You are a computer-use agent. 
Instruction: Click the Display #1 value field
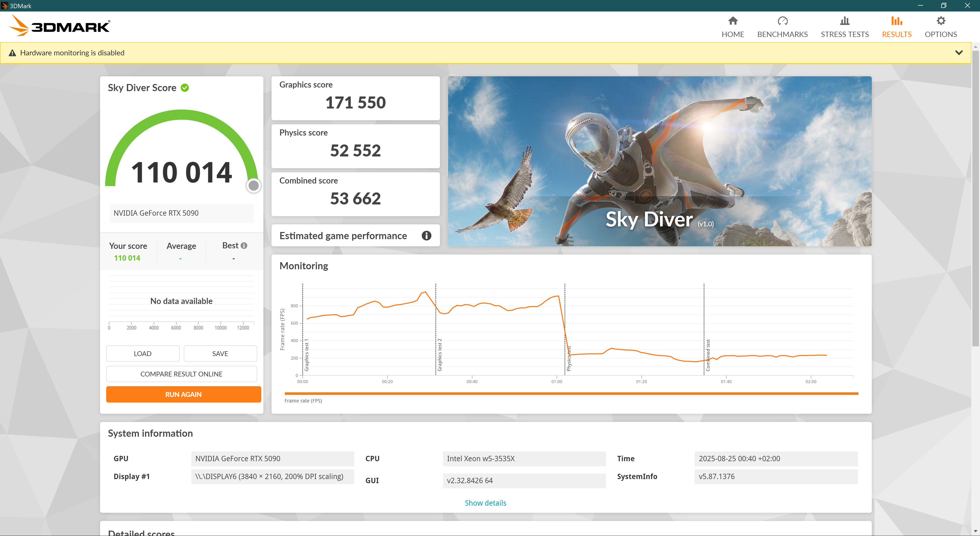coord(272,477)
